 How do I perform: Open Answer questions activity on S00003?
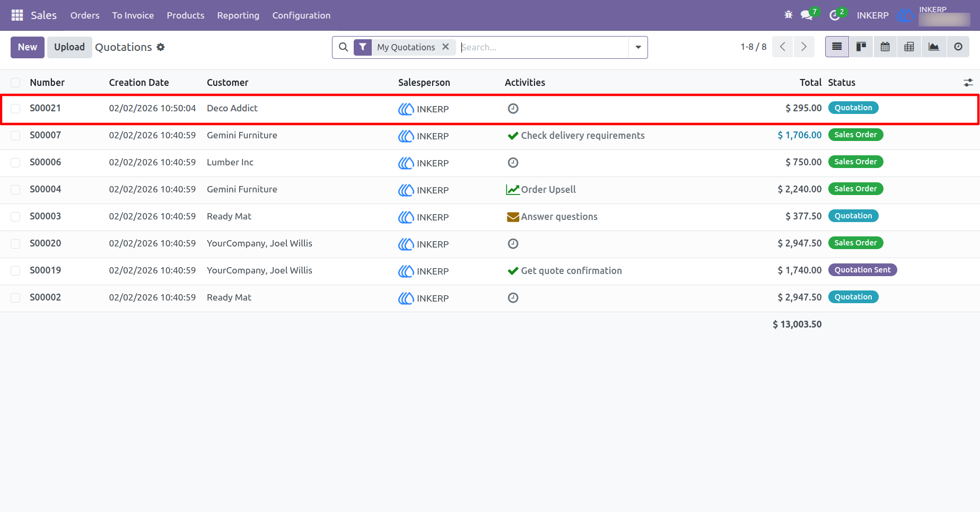[552, 217]
